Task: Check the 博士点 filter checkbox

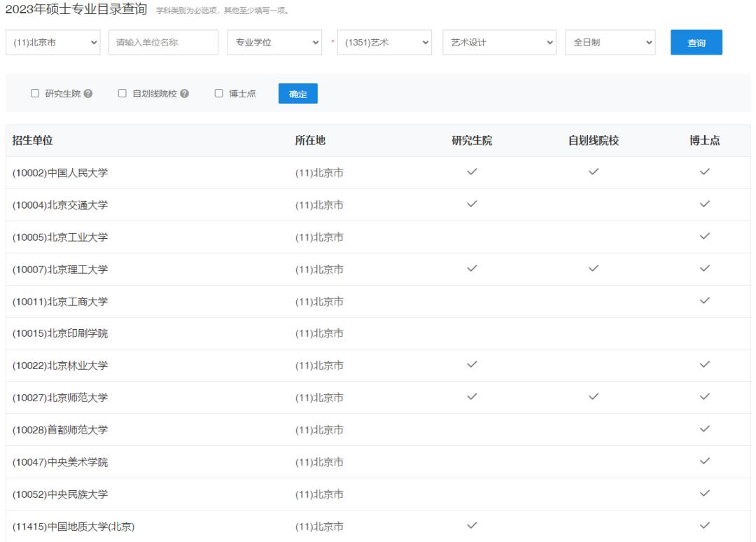Action: (218, 93)
